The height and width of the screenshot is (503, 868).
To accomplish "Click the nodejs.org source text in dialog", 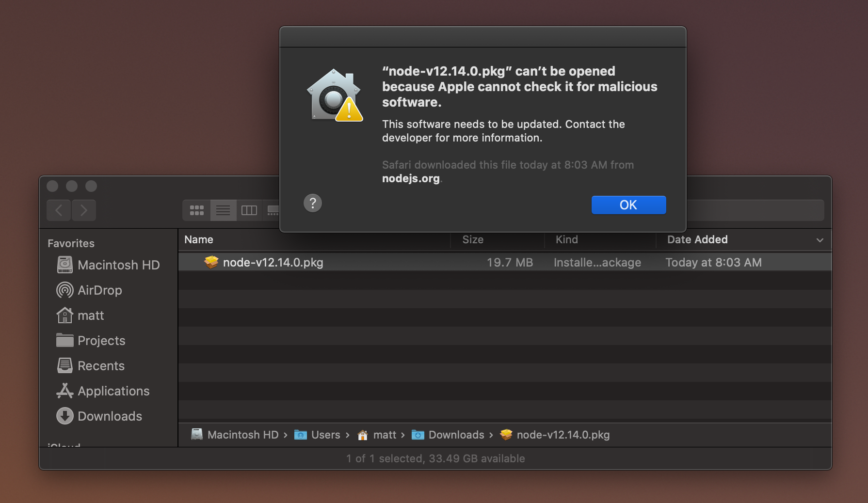I will [x=411, y=178].
